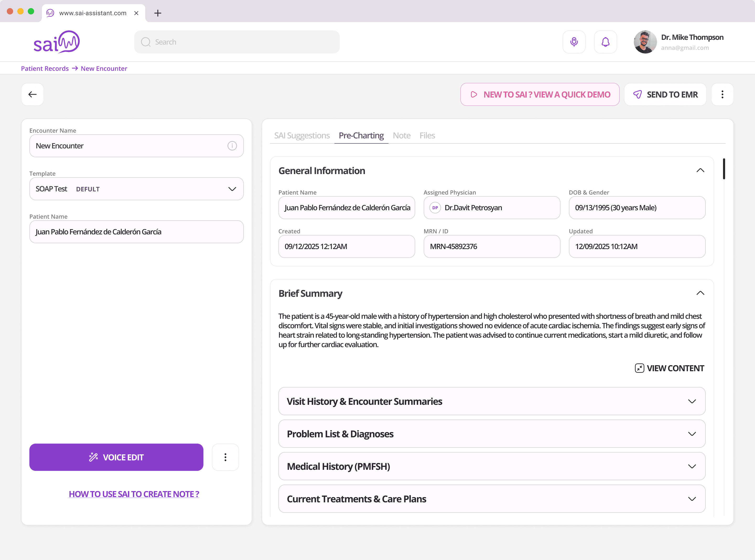Click the back arrow button
This screenshot has width=755, height=560.
pyautogui.click(x=33, y=94)
